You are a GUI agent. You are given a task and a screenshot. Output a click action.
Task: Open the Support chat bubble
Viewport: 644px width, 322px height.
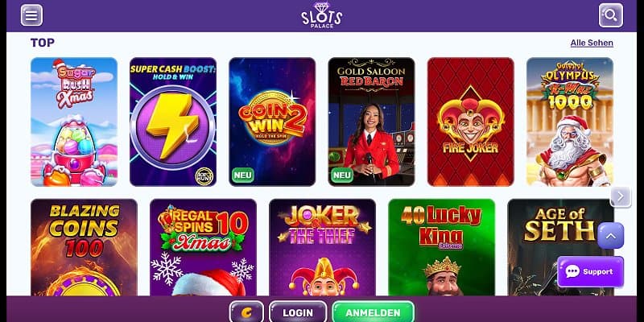[590, 271]
